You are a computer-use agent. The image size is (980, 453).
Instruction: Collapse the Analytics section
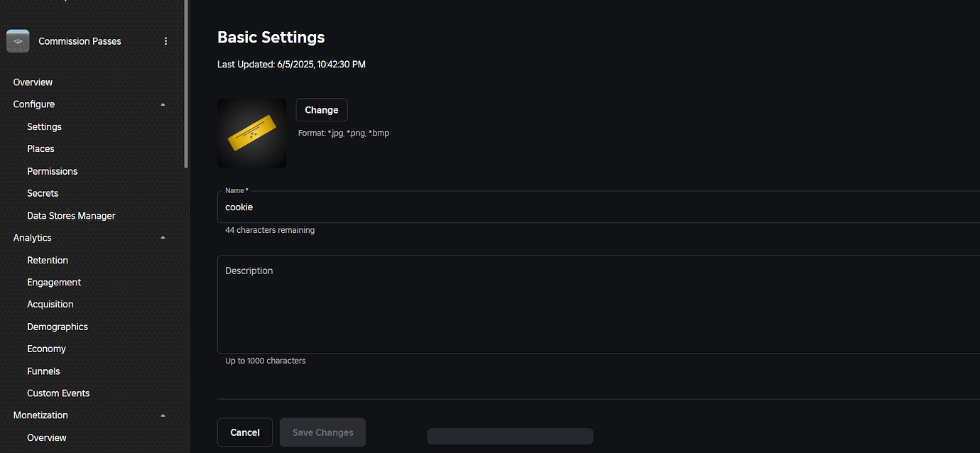point(163,237)
